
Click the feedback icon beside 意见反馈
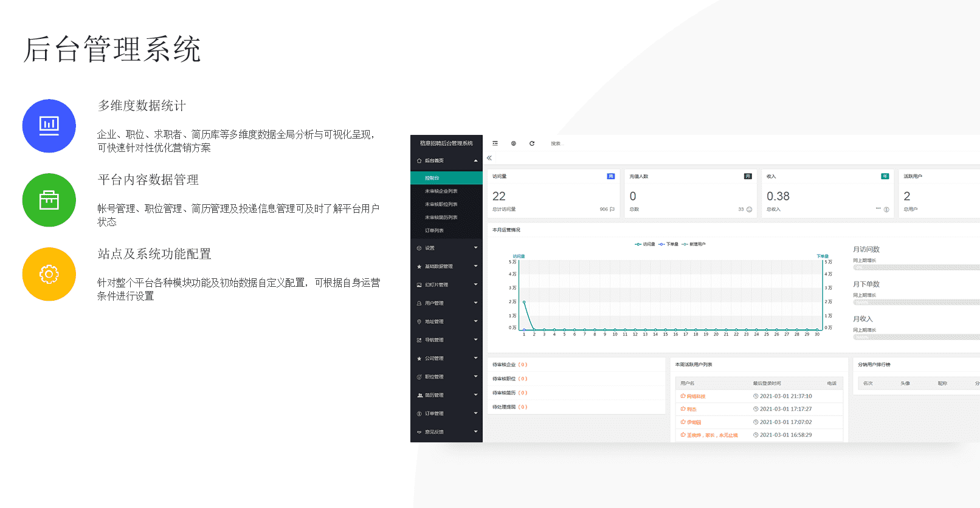click(x=419, y=432)
